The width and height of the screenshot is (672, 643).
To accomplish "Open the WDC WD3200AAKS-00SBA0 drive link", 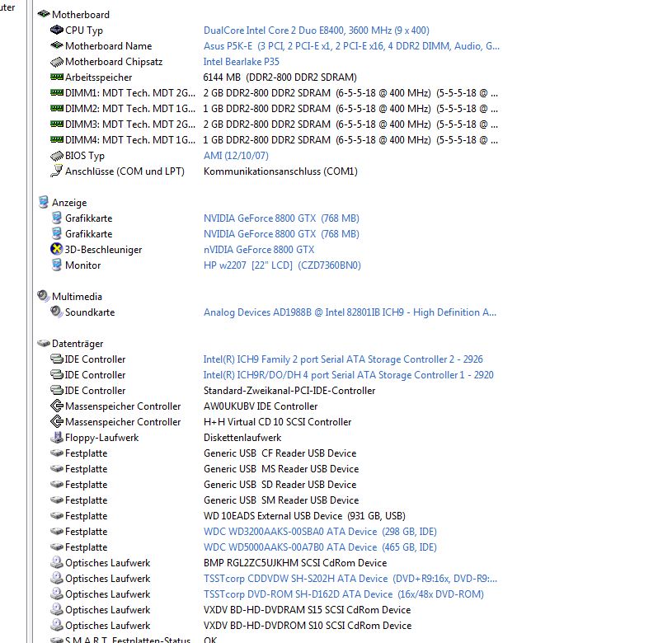I will click(x=320, y=532).
